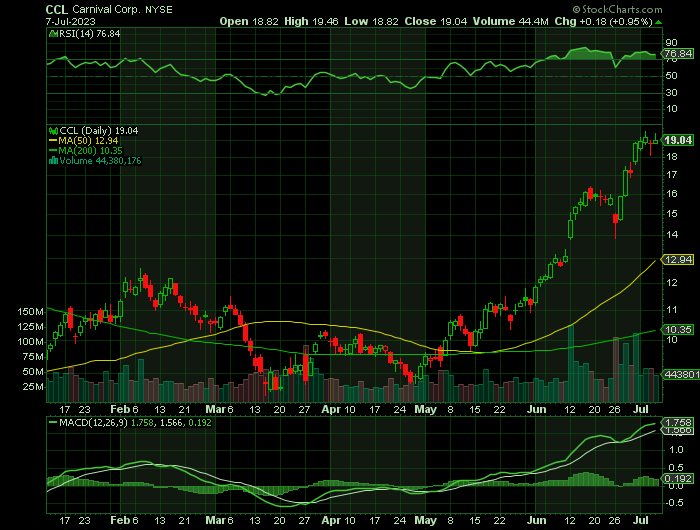Click Jul on the MACD panel date axis
Viewport: 700px width, 530px height.
click(641, 521)
